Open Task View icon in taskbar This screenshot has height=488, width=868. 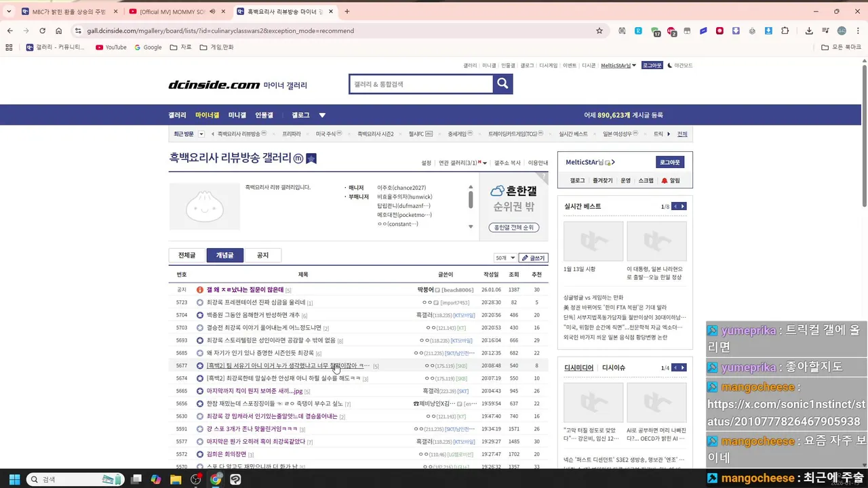coord(136,479)
